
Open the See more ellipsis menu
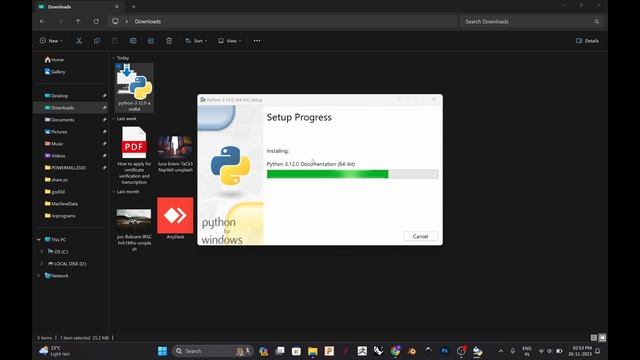point(257,41)
